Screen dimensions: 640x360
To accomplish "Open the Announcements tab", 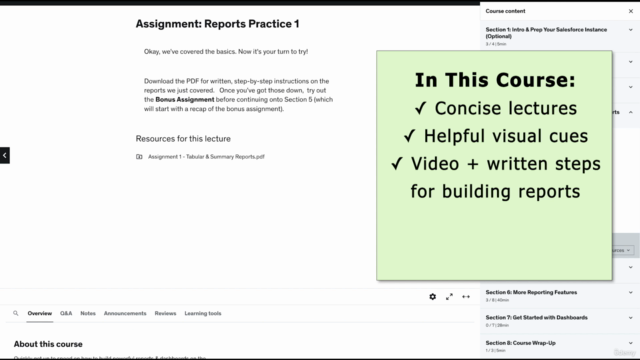I will pos(125,313).
